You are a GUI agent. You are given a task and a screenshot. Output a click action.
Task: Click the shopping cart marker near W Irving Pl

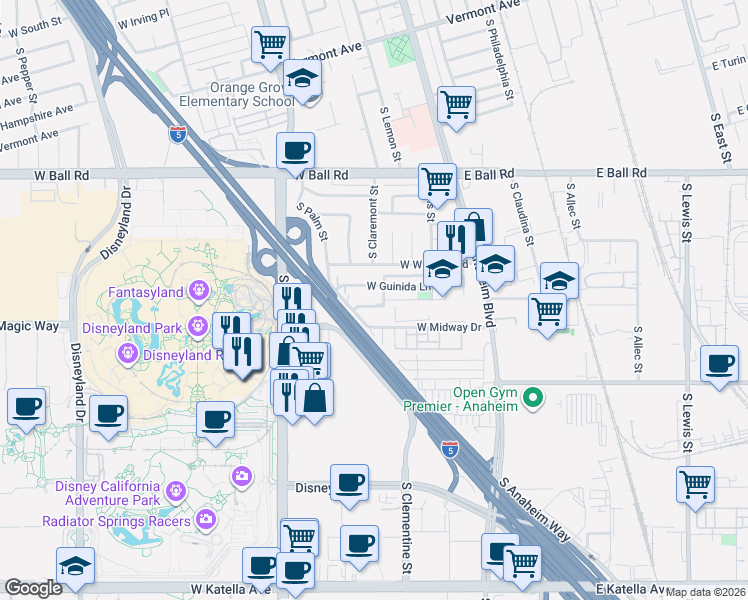coord(270,47)
